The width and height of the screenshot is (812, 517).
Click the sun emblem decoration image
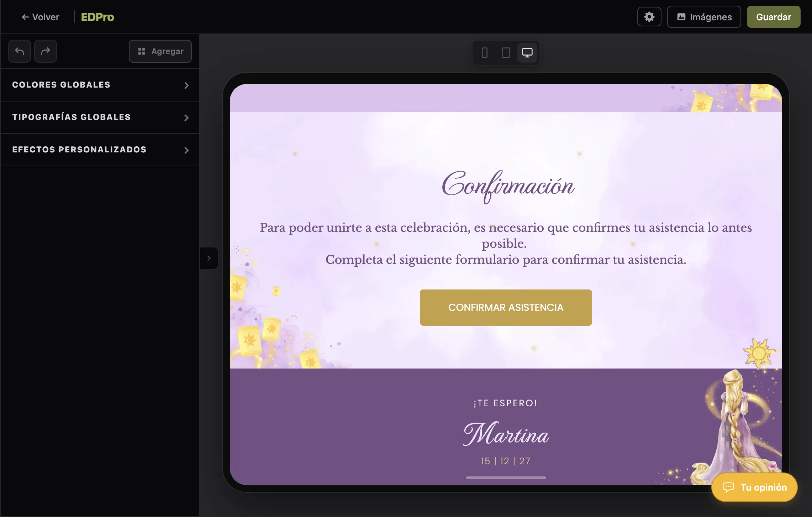coord(759,353)
